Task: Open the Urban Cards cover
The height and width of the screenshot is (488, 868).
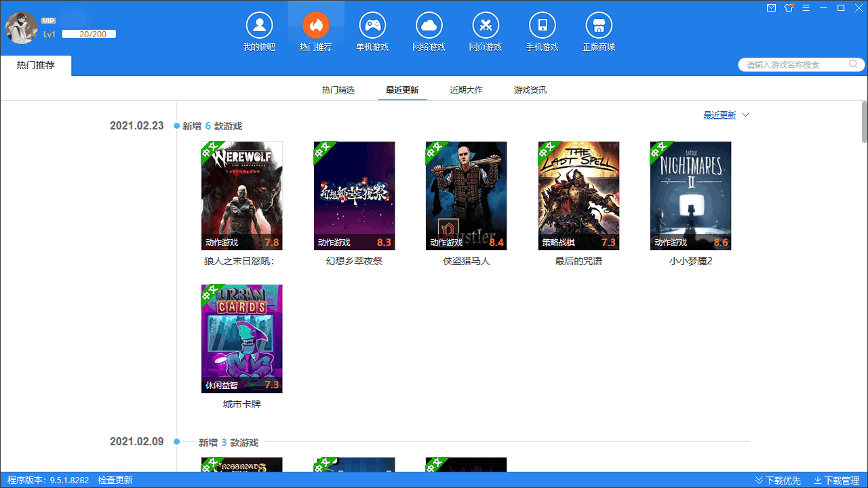Action: 242,339
